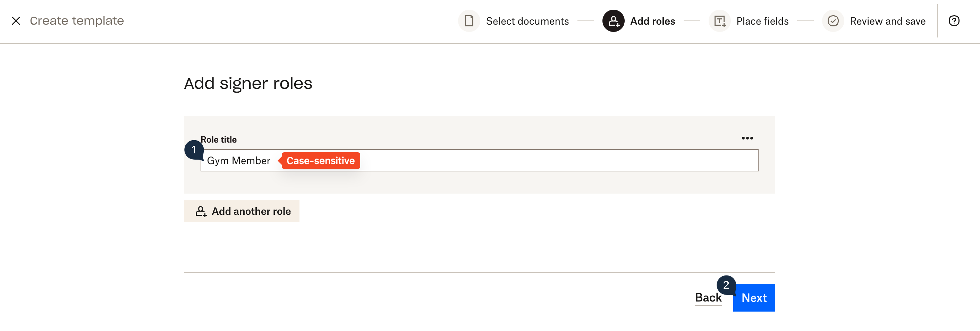Focus the Role title input field
980x331 pixels.
479,161
